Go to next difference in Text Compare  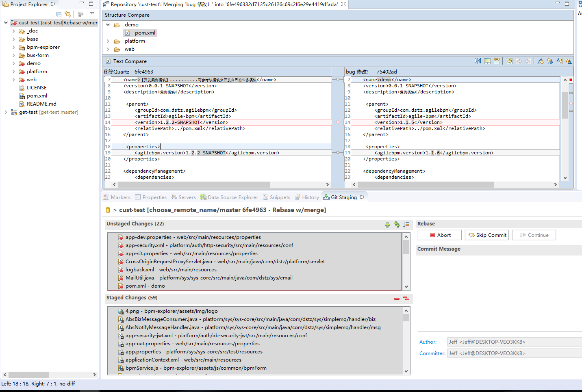[541, 61]
